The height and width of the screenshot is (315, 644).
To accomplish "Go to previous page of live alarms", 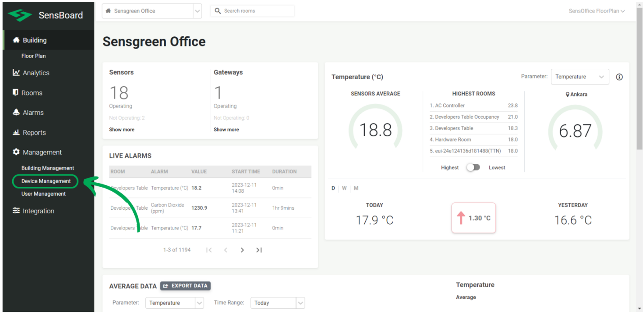I will coord(226,250).
